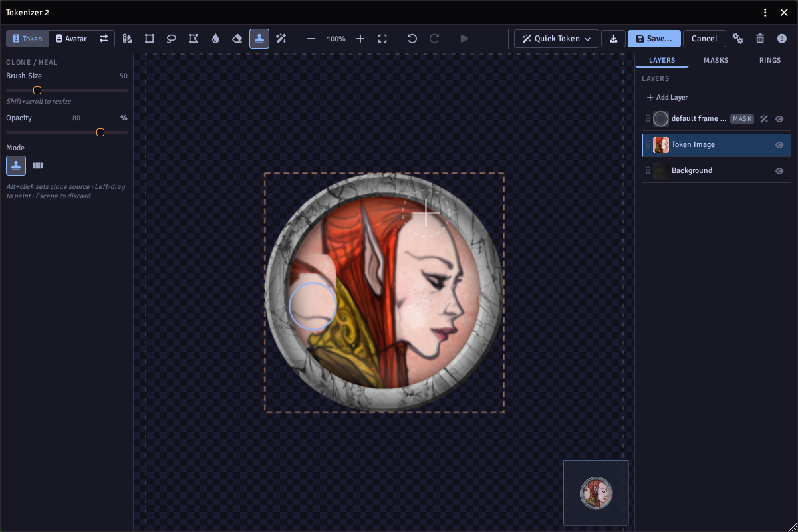Toggle visibility of default frame layer
Viewport: 798px width, 532px height.
point(780,119)
